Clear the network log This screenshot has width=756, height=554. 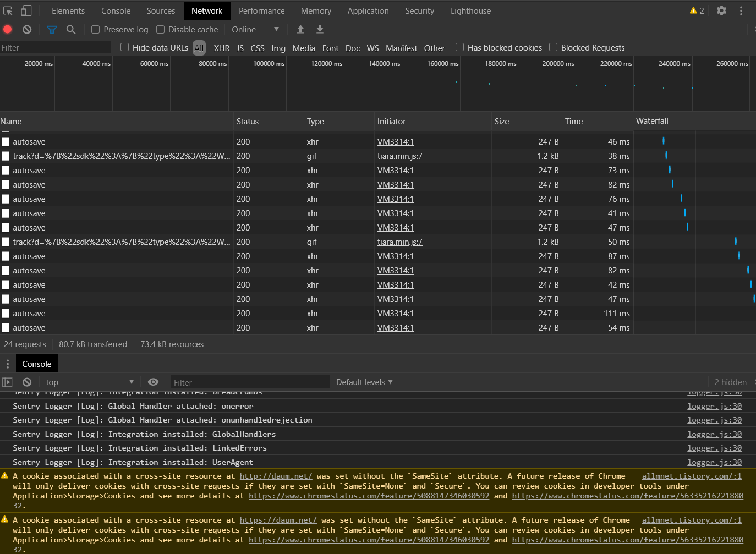click(x=27, y=29)
